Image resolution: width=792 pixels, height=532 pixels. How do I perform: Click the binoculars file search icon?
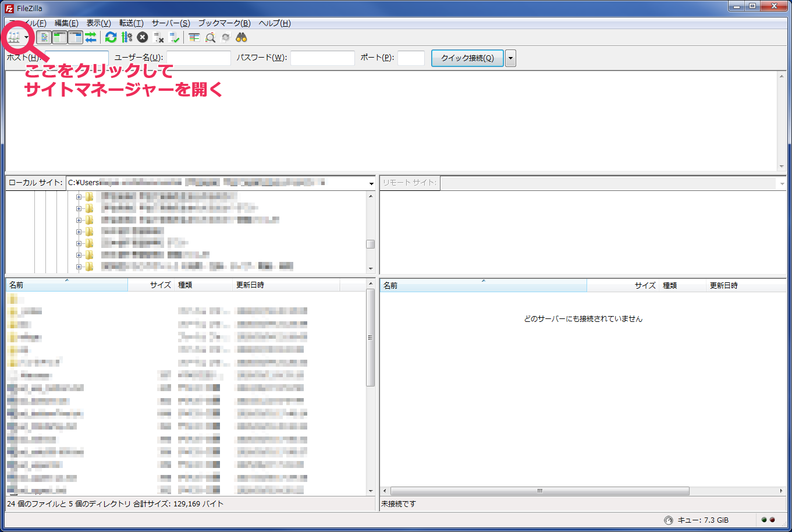(x=241, y=38)
